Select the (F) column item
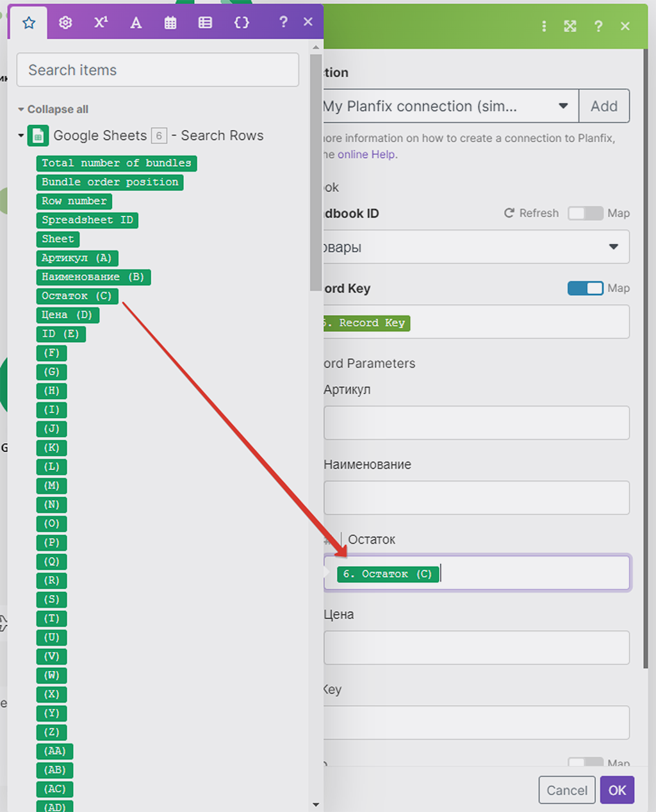 52,353
